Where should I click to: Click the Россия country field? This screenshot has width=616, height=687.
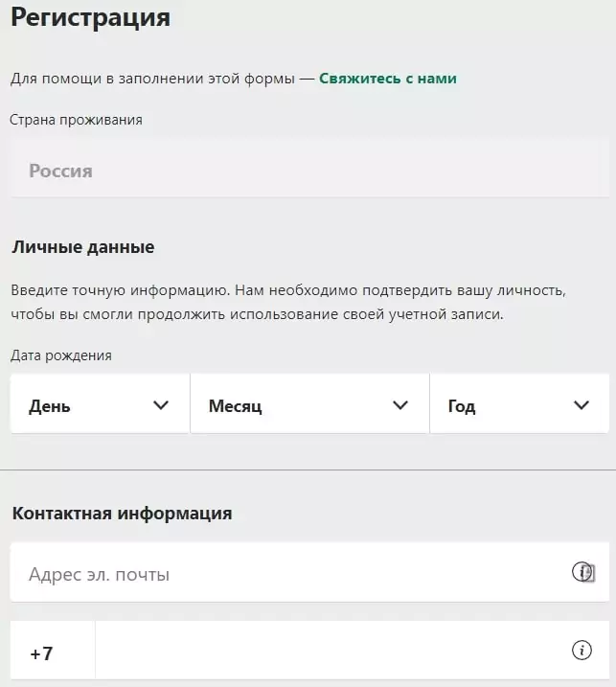[309, 168]
